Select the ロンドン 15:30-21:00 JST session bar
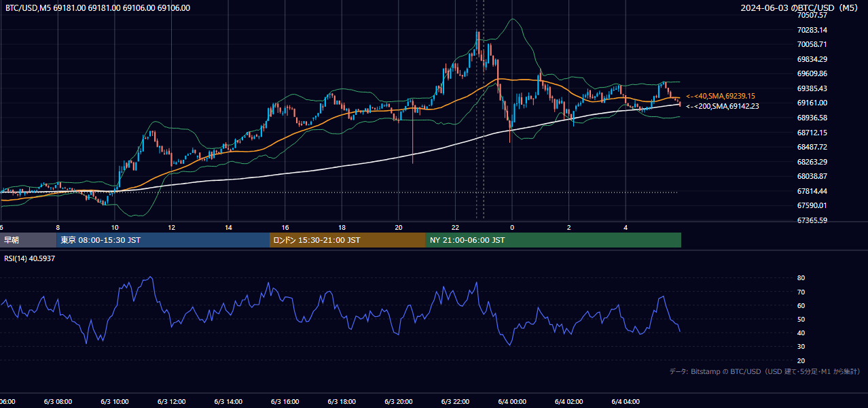 tap(348, 240)
